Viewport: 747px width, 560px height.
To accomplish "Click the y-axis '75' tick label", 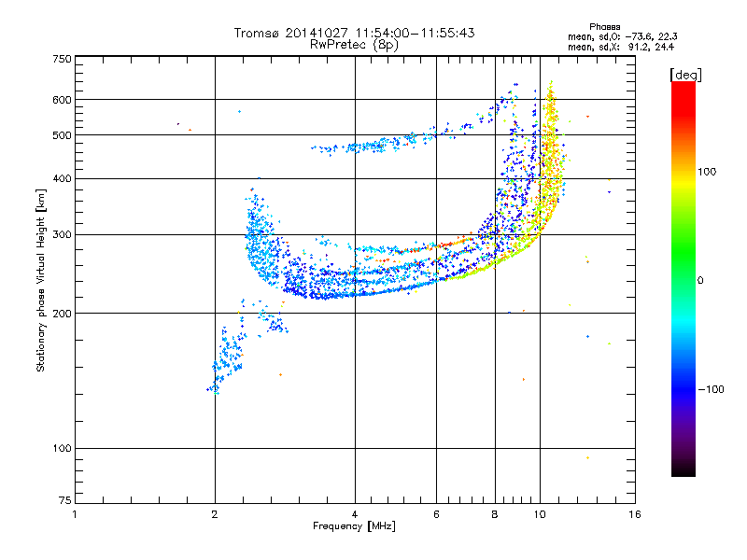I will (x=65, y=500).
